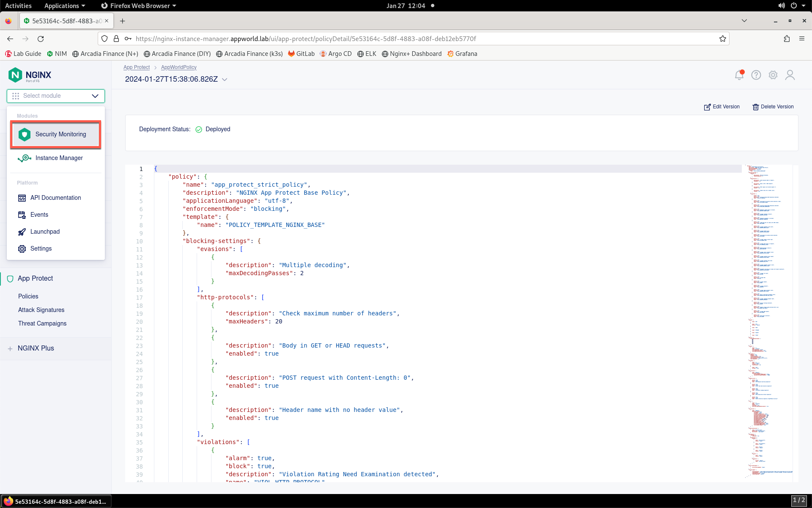The image size is (812, 508).
Task: Open Grafana bookmark
Action: [462, 54]
